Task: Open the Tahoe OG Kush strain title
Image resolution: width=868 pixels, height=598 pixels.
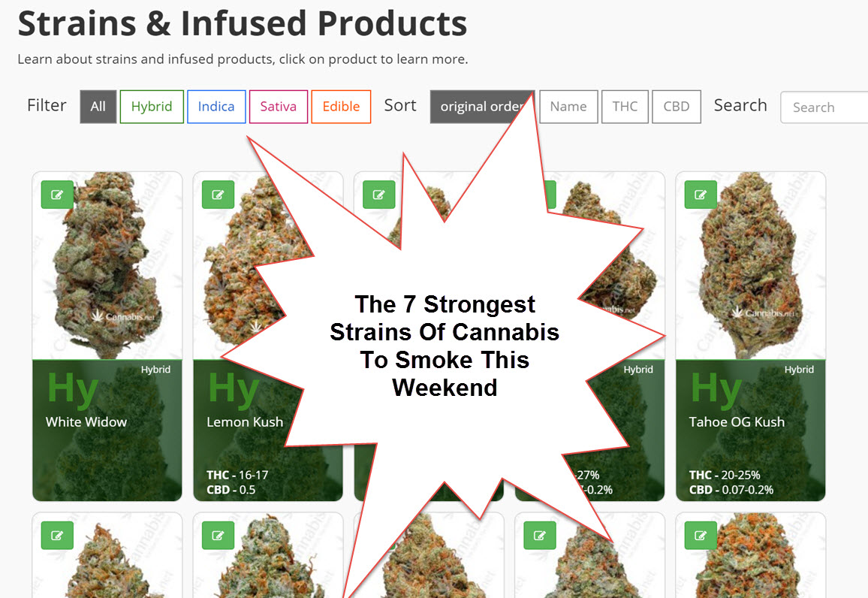Action: (x=737, y=422)
